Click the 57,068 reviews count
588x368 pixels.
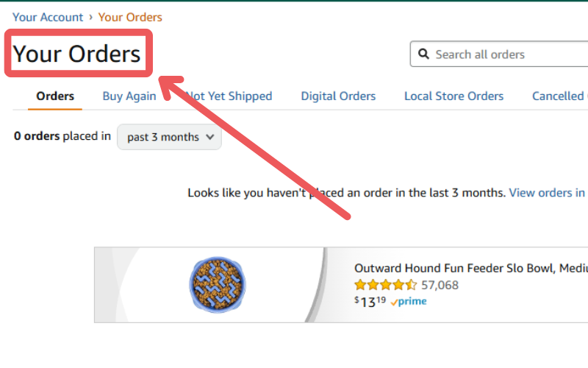coord(440,285)
